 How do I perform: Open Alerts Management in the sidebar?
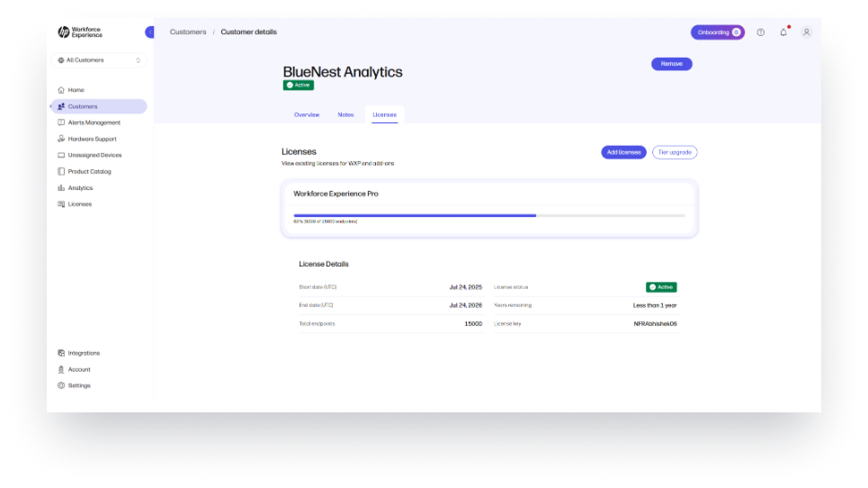94,122
